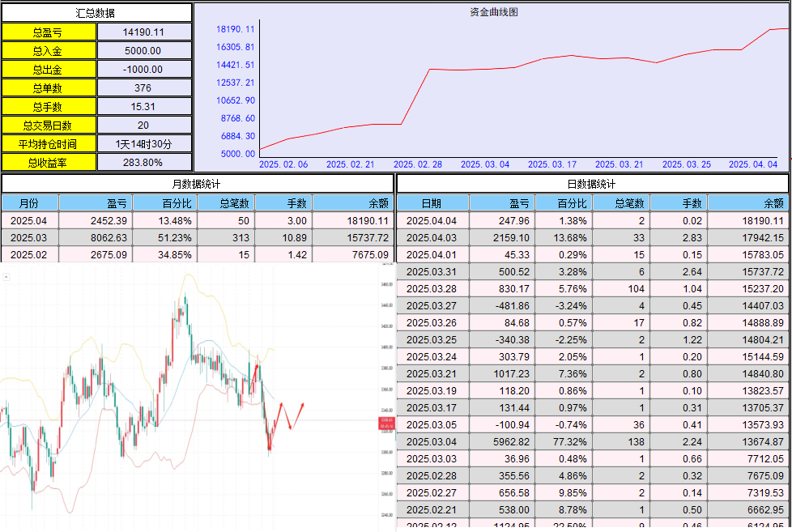
Task: Select the 汇总数据 summary table title
Action: [x=96, y=13]
